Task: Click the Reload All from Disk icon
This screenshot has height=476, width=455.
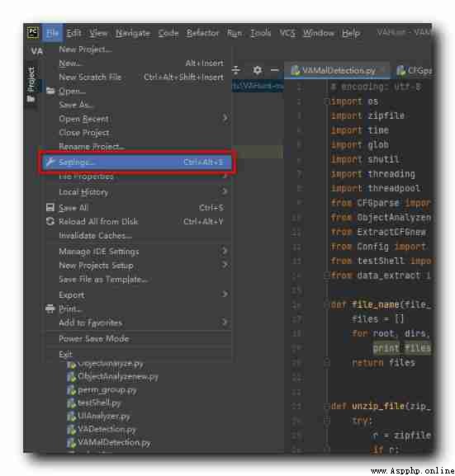Action: click(50, 221)
